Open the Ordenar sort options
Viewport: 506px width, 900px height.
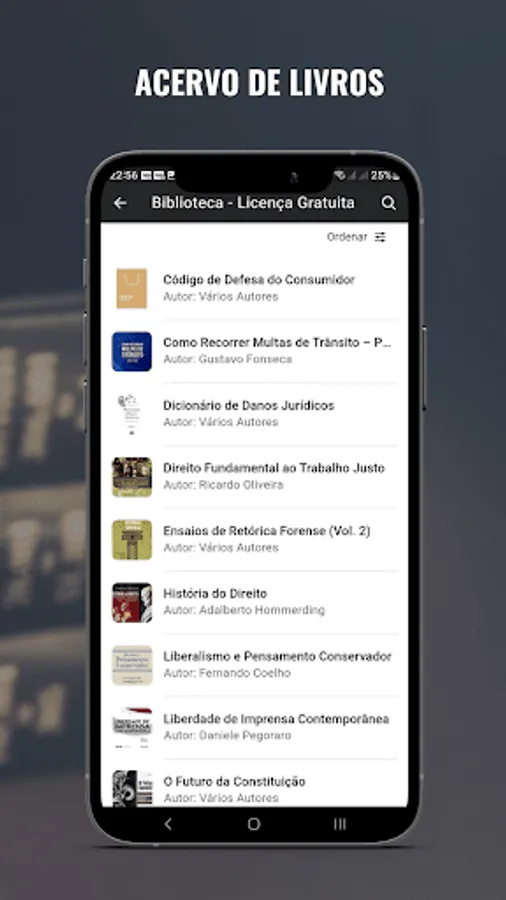click(356, 237)
